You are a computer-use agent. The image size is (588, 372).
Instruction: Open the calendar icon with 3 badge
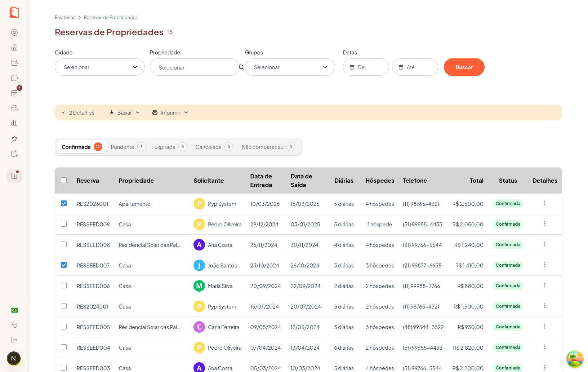[14, 93]
